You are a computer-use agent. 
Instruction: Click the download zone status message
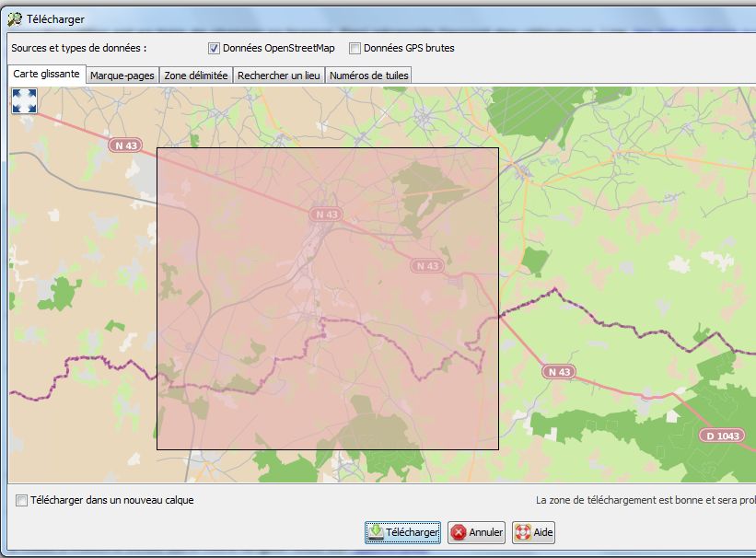pyautogui.click(x=645, y=500)
